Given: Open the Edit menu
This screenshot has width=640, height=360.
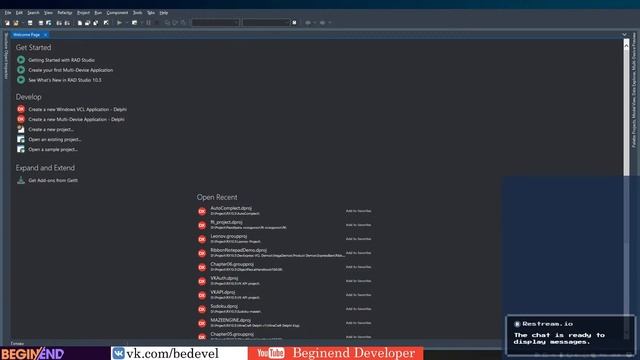Looking at the screenshot, I should pyautogui.click(x=19, y=13).
